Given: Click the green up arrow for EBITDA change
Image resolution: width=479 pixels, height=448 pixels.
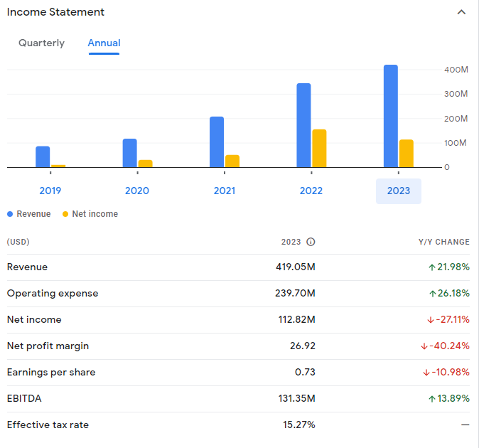Looking at the screenshot, I should click(432, 399).
